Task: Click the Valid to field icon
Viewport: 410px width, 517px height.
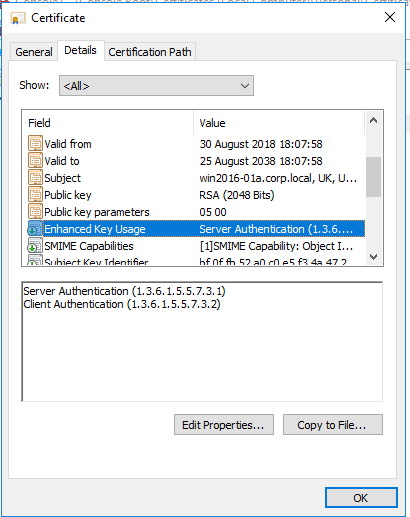Action: click(x=35, y=161)
